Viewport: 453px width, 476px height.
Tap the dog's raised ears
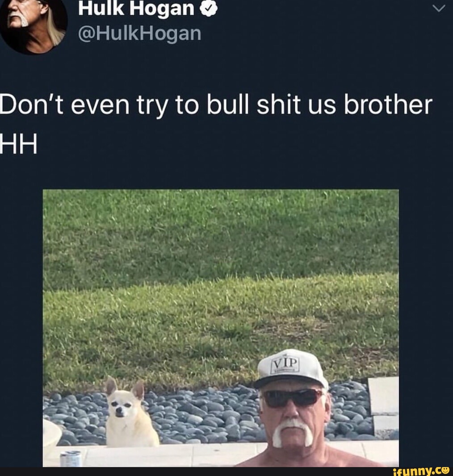[125, 388]
